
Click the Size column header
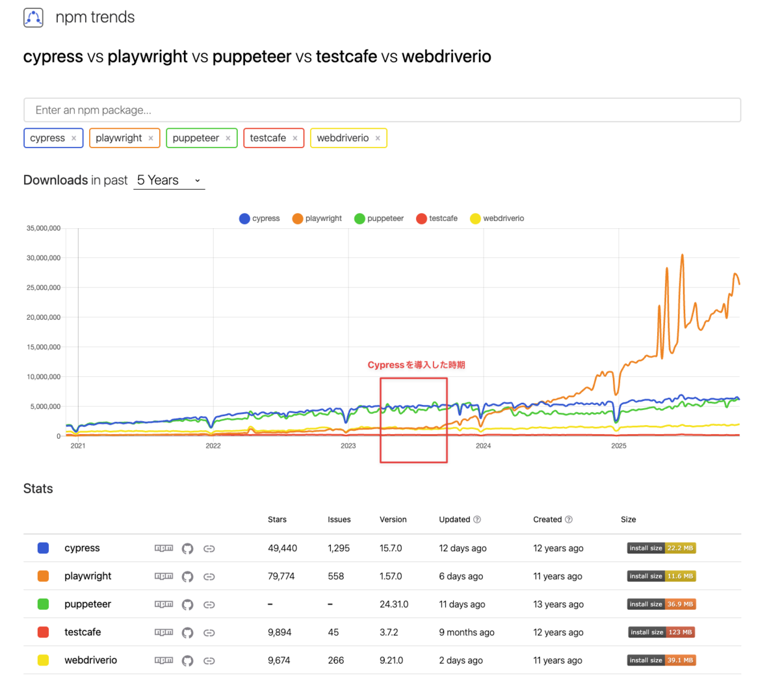pyautogui.click(x=629, y=519)
